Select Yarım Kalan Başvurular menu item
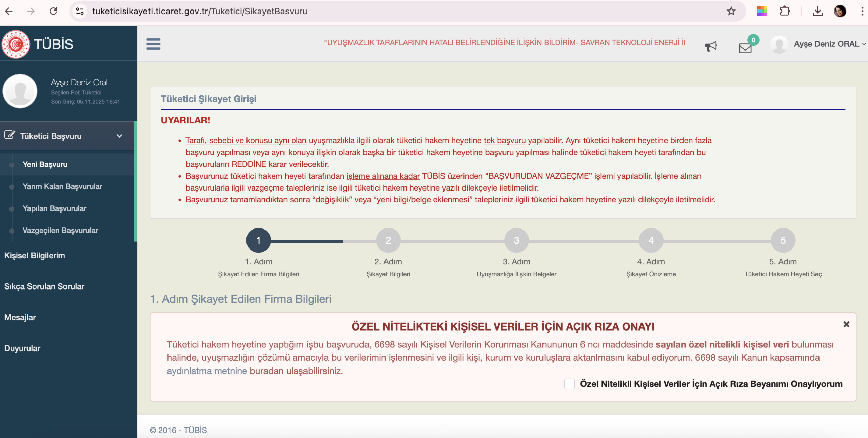Screen dimensions: 868x438 click(x=62, y=186)
